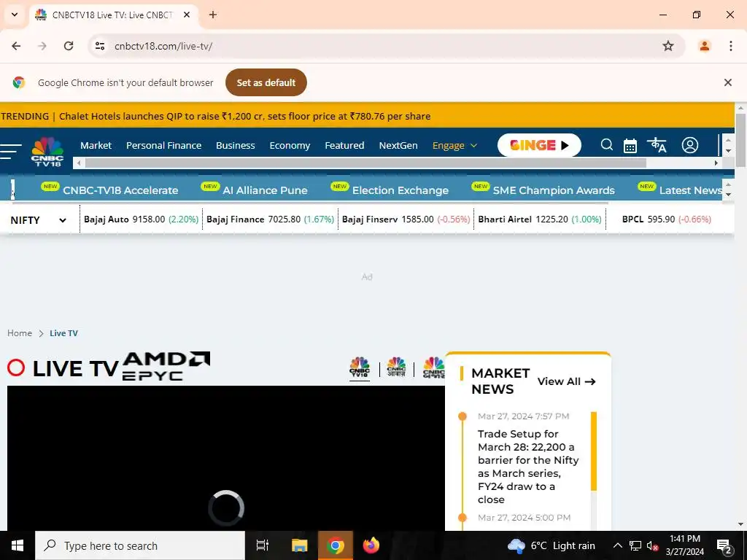Click the nav scrollbar left arrow
The width and height of the screenshot is (747, 560).
pyautogui.click(x=79, y=163)
